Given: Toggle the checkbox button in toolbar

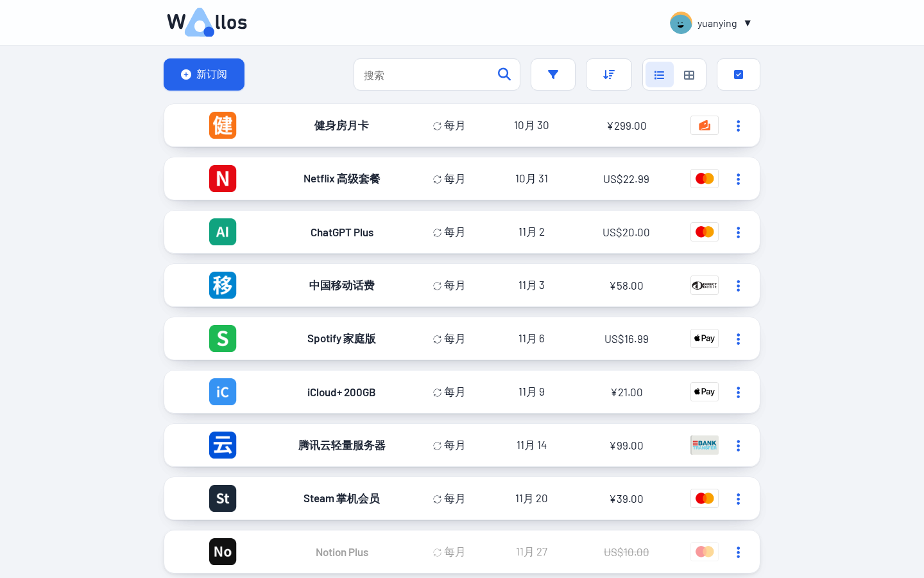Looking at the screenshot, I should coord(739,74).
